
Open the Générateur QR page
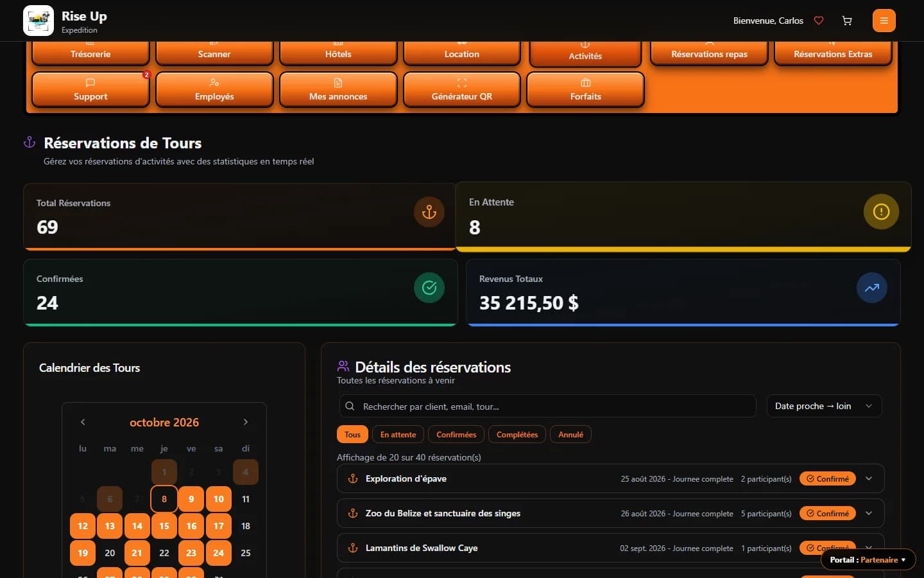coord(462,89)
